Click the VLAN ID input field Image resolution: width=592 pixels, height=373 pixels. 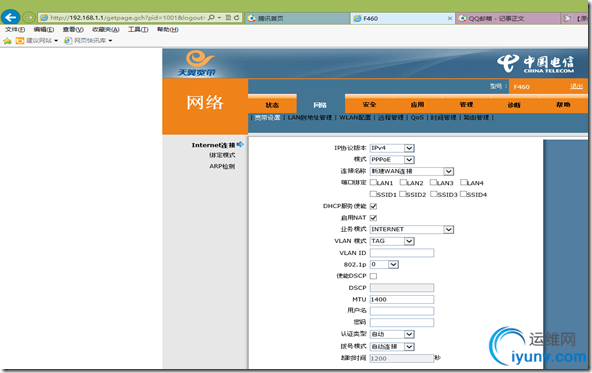click(402, 253)
